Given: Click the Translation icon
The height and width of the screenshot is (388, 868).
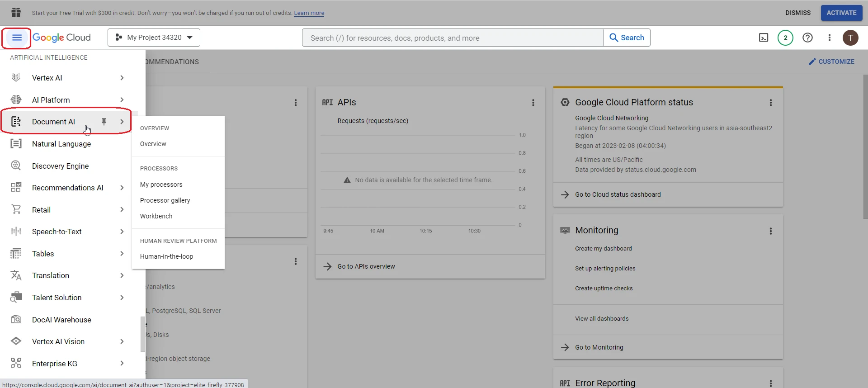Looking at the screenshot, I should pos(16,275).
